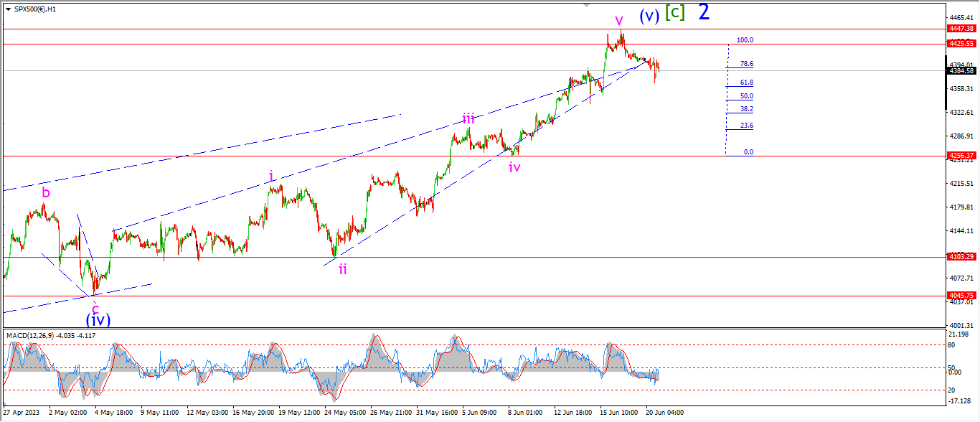
Task: Select the Fibonacci 100.0 level label
Action: (745, 40)
